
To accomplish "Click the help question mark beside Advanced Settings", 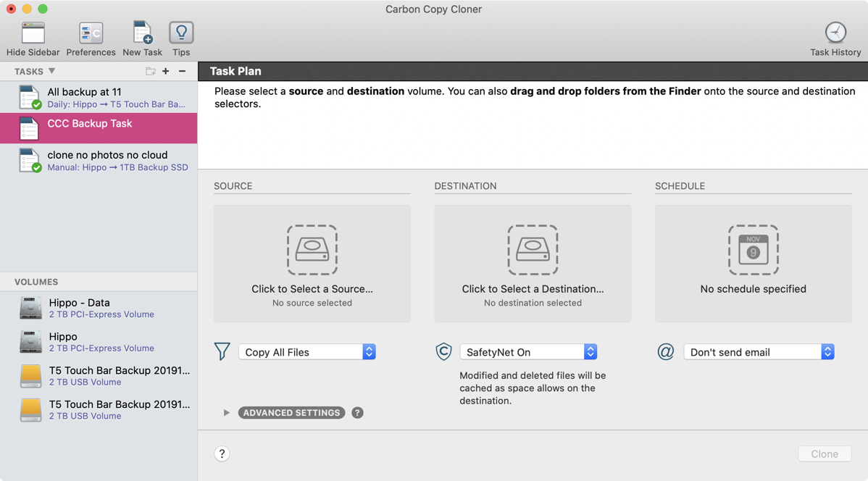I will click(357, 413).
